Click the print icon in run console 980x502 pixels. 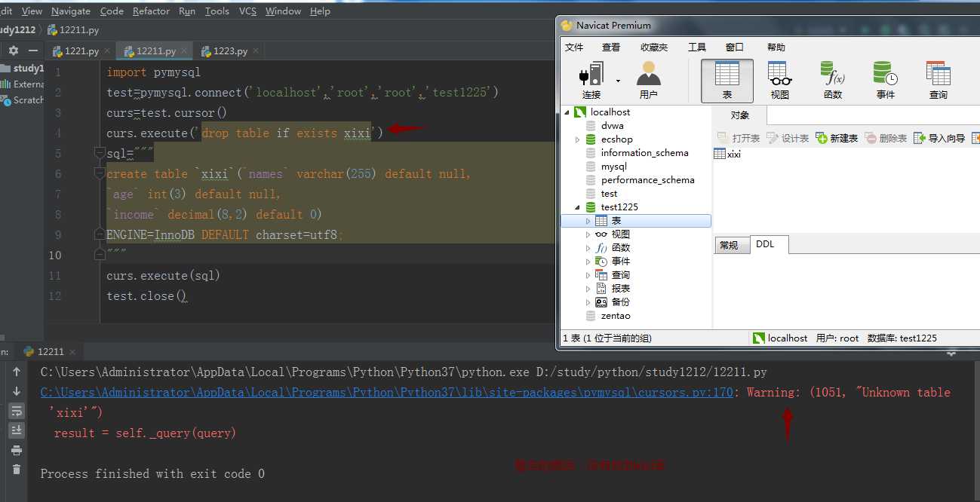point(17,450)
